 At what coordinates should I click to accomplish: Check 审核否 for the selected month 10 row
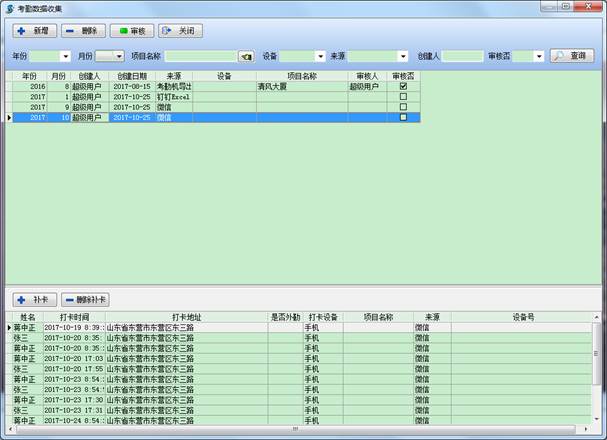pyautogui.click(x=403, y=117)
